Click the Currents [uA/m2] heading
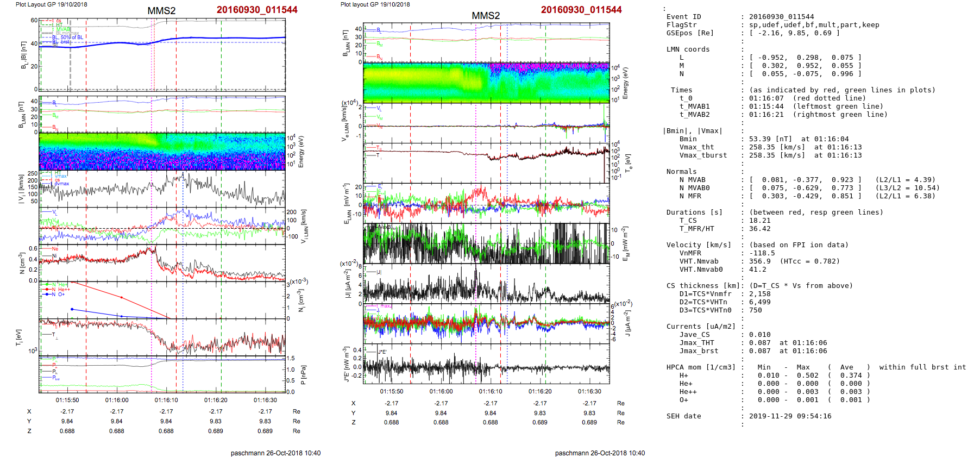Image resolution: width=980 pixels, height=457 pixels. click(x=701, y=327)
